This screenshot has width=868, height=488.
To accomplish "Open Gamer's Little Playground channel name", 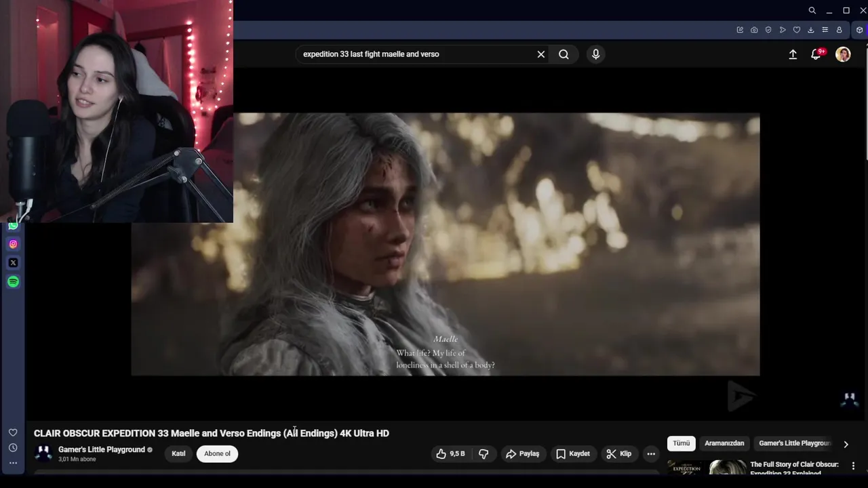I will [x=102, y=449].
